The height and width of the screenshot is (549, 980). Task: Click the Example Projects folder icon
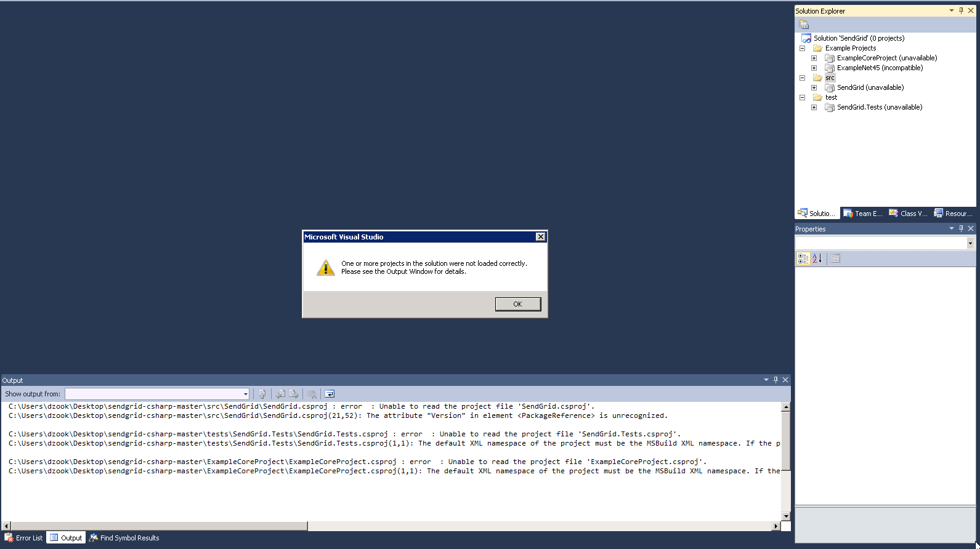817,48
